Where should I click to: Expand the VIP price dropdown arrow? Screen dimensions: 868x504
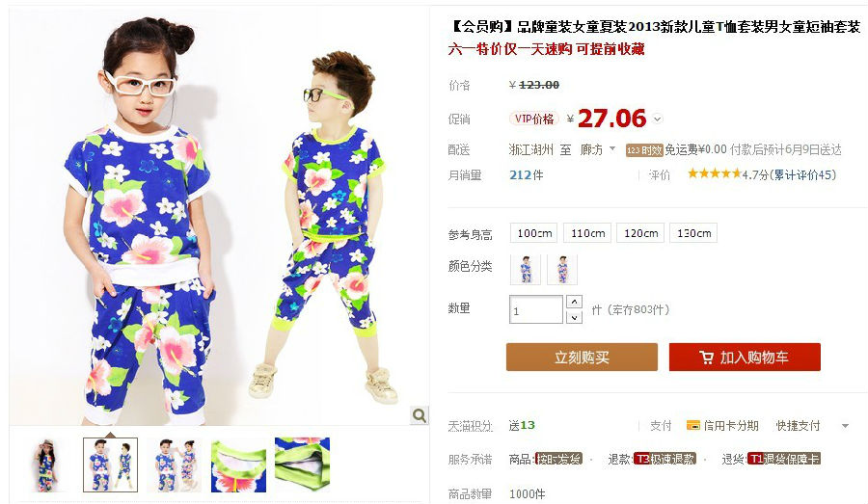(657, 119)
